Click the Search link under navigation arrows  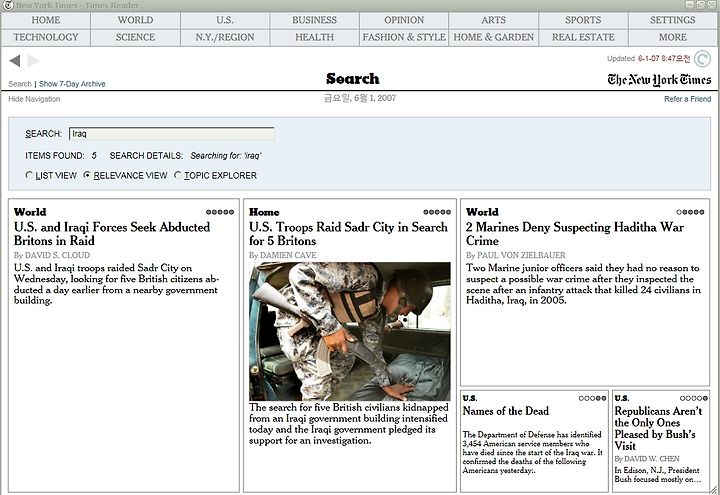20,84
